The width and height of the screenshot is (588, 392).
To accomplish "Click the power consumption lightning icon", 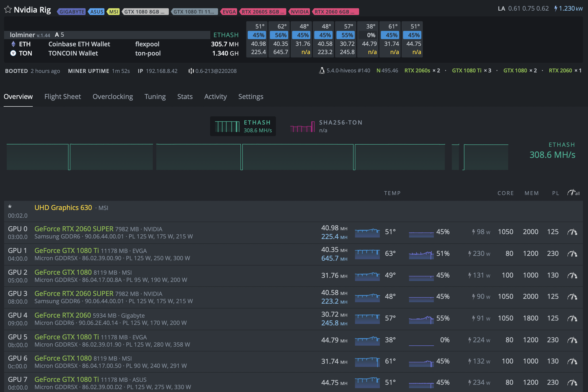I will [x=556, y=8].
